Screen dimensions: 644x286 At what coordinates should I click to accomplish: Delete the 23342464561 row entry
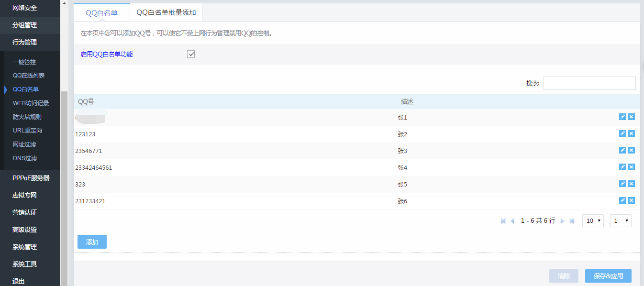631,167
